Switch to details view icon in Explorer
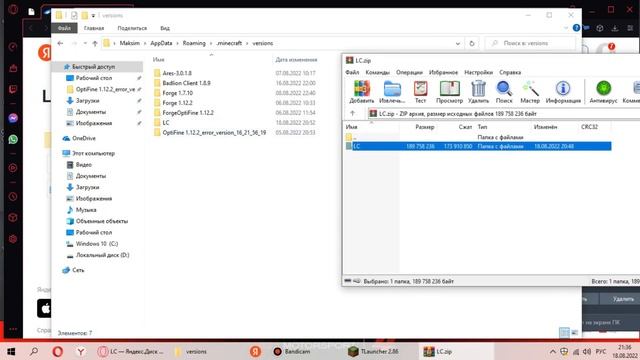Image resolution: width=640 pixels, height=360 pixels. point(564,333)
